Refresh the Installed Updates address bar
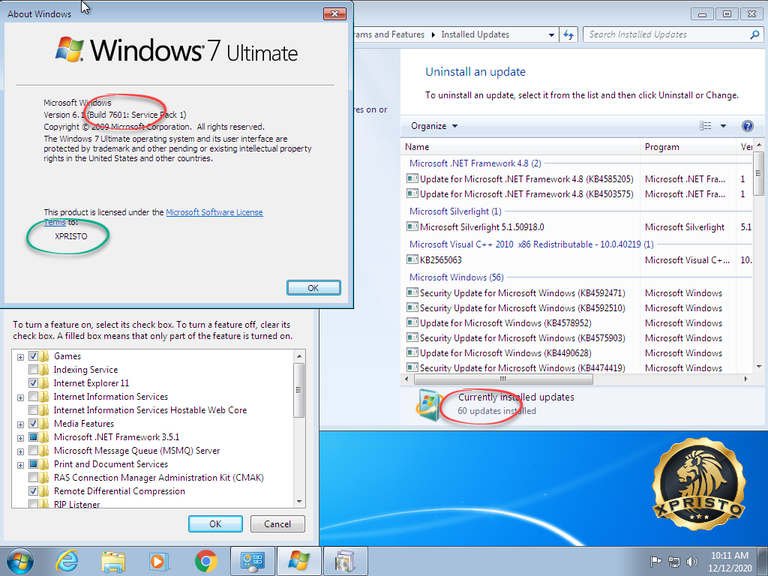Image resolution: width=768 pixels, height=576 pixels. [x=568, y=35]
